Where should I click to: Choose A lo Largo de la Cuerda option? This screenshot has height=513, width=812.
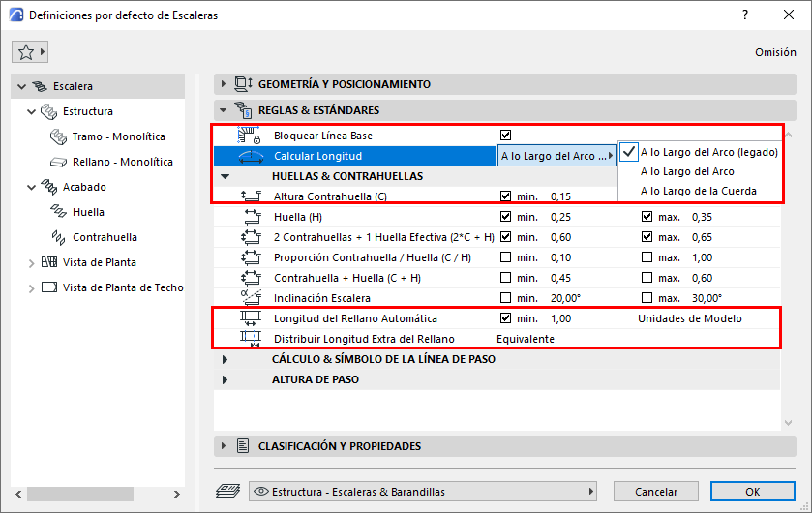698,191
